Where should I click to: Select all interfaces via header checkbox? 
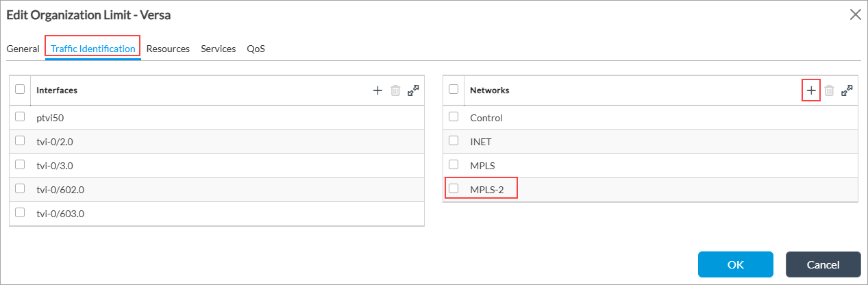pos(20,90)
